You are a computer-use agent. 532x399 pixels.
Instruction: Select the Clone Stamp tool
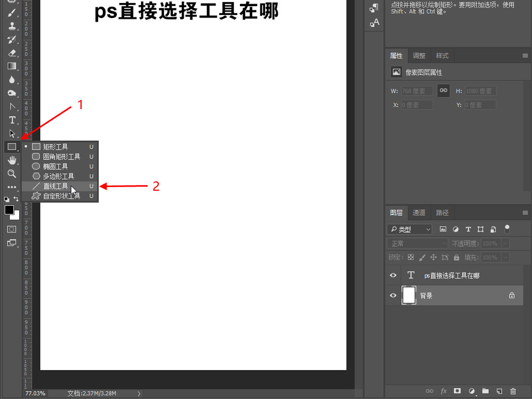tap(12, 26)
